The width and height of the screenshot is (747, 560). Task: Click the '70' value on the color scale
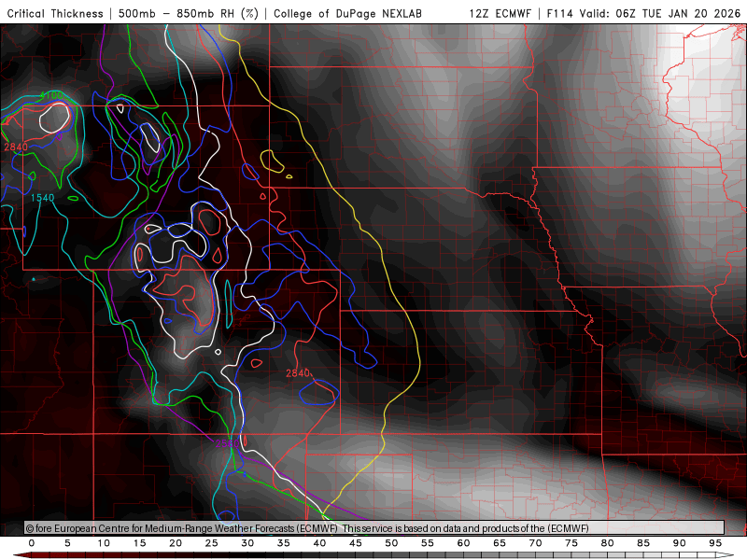535,543
